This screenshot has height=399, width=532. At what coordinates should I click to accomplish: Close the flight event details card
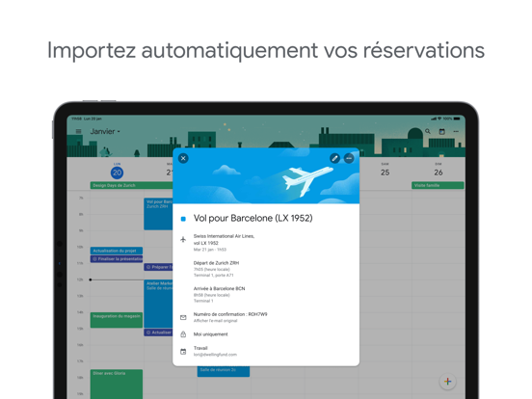tap(183, 158)
